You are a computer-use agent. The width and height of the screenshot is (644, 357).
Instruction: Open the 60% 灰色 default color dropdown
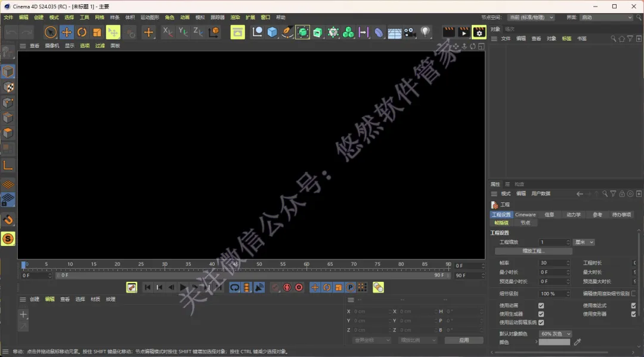pos(555,334)
